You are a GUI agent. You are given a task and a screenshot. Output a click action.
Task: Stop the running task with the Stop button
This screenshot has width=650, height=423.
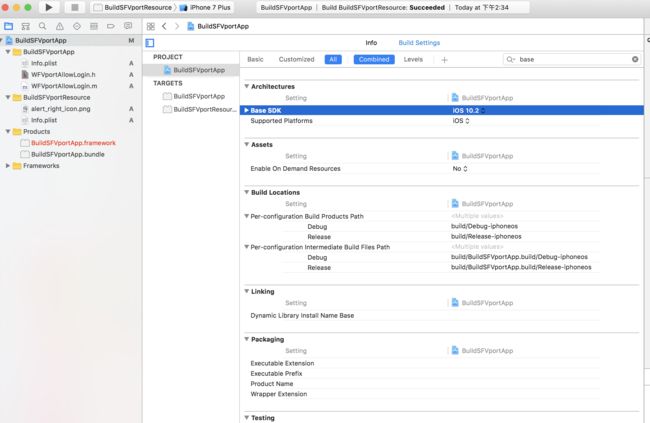(75, 7)
